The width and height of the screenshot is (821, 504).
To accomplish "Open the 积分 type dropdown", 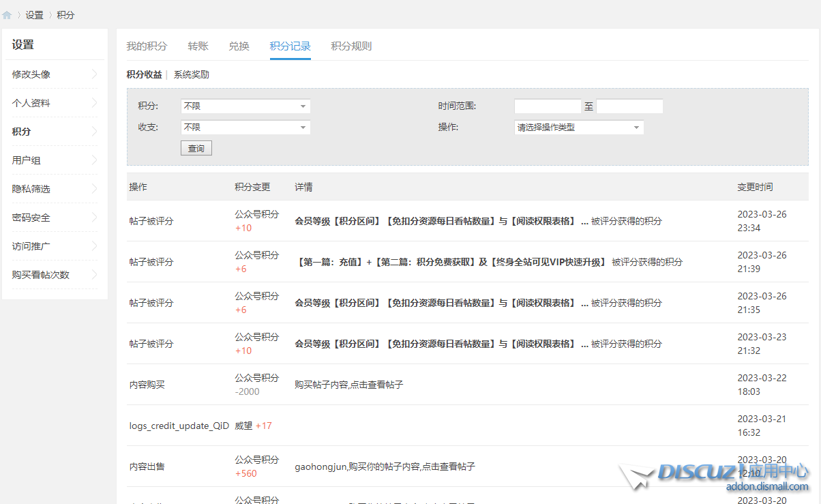I will click(245, 106).
